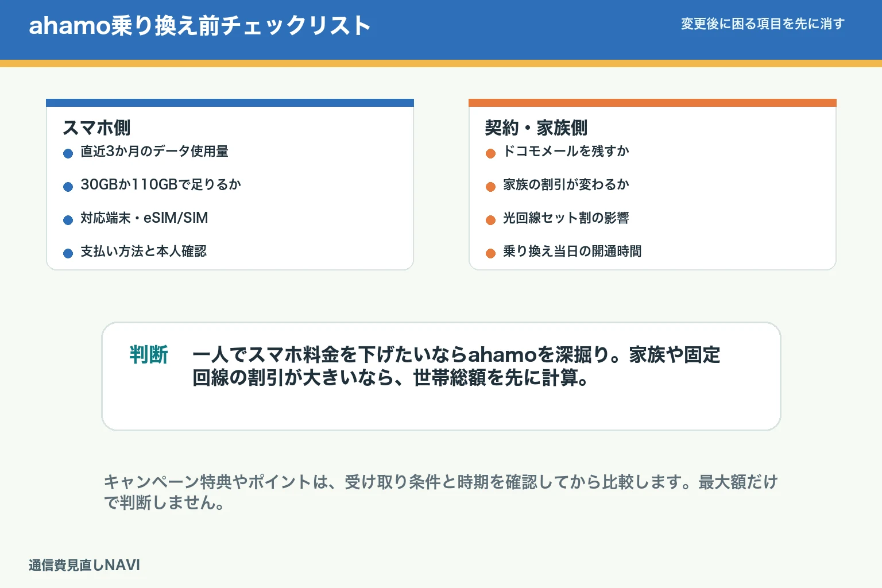
Task: Click the blue bullet beside '対応端末・eSIM/SIM'
Action: pyautogui.click(x=68, y=220)
